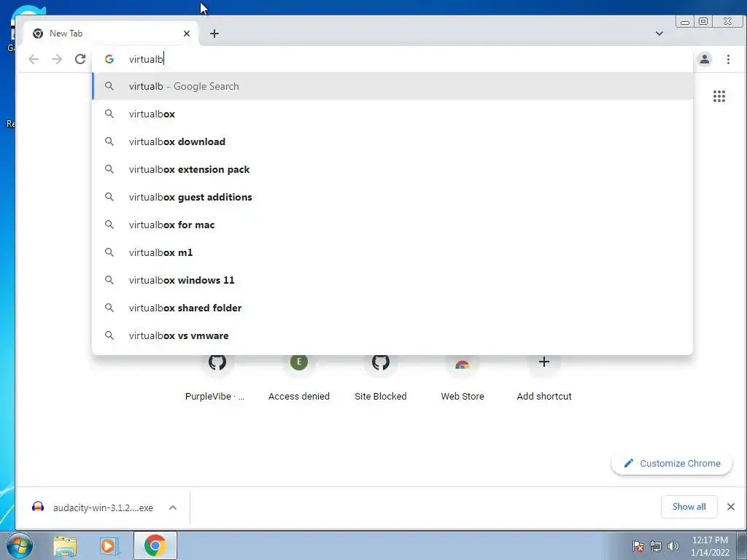Click the magnifier icon beside 'virtualbox vs vmware'
Screen dimensions: 747x560
click(109, 335)
